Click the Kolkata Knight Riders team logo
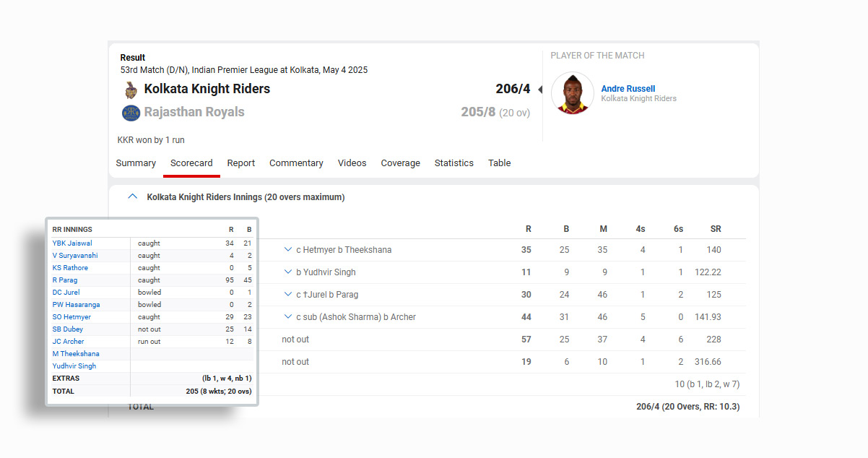Viewport: 868px width, 458px height. point(131,90)
